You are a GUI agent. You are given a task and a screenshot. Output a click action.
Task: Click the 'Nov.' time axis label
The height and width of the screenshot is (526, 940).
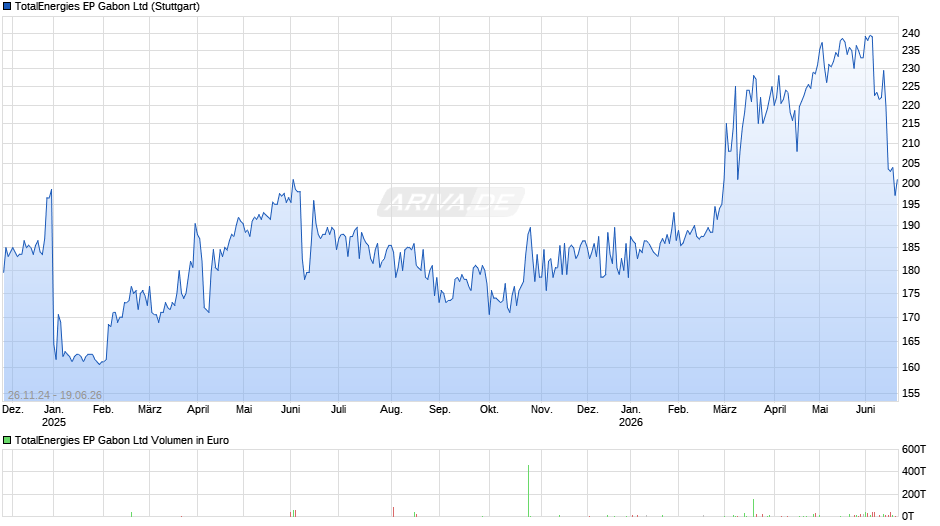[x=541, y=410]
